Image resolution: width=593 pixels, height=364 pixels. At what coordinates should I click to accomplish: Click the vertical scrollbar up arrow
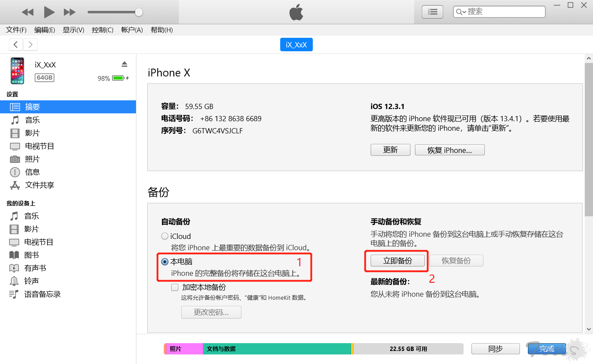[x=589, y=58]
